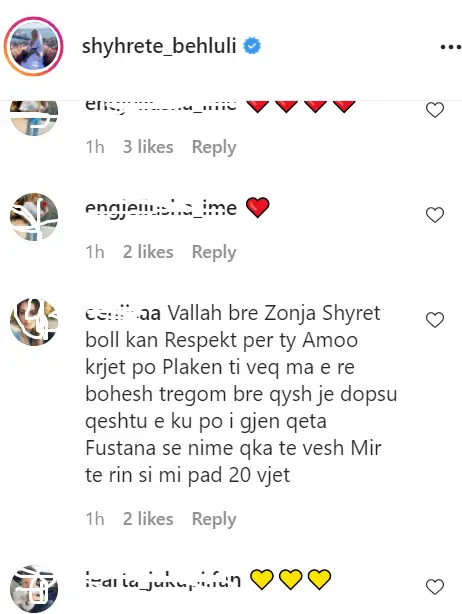The height and width of the screenshot is (614, 462).
Task: Open avatar of the Vallah bre commenter
Action: click(34, 322)
